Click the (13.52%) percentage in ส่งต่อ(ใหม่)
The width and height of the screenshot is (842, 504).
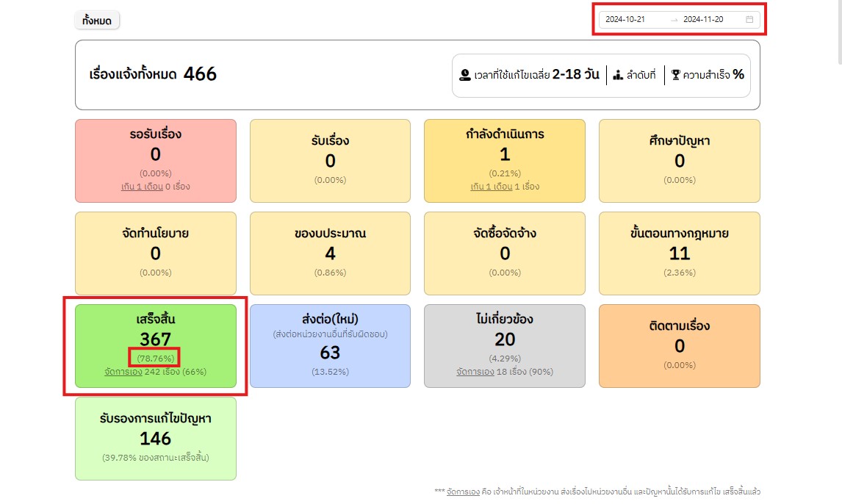330,372
